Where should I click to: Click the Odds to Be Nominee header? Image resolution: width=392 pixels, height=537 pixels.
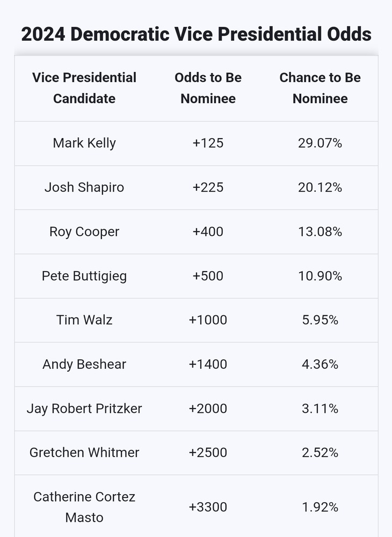208,88
